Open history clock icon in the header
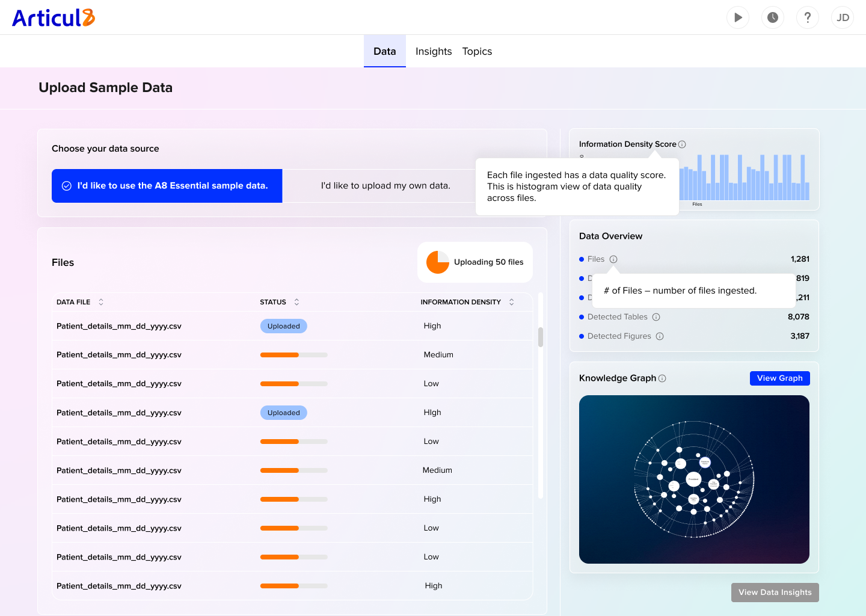The image size is (866, 616). (773, 17)
